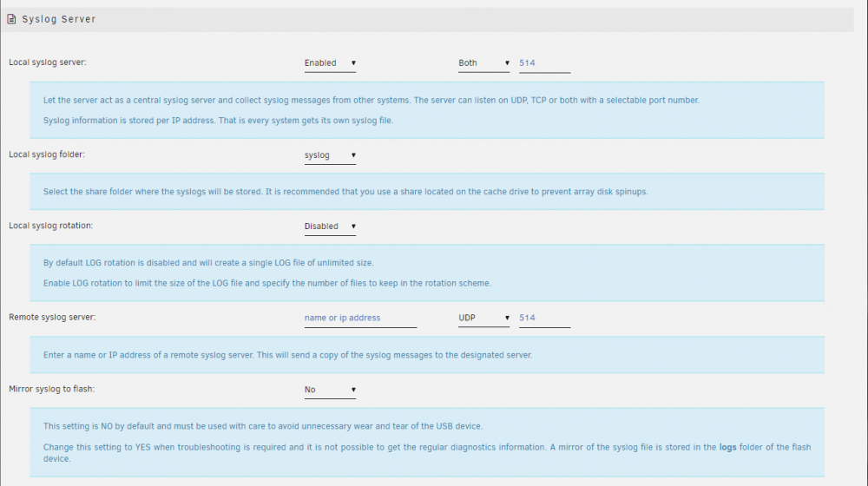Click the Mirror syslog to flash label
This screenshot has height=486, width=868.
(51, 389)
